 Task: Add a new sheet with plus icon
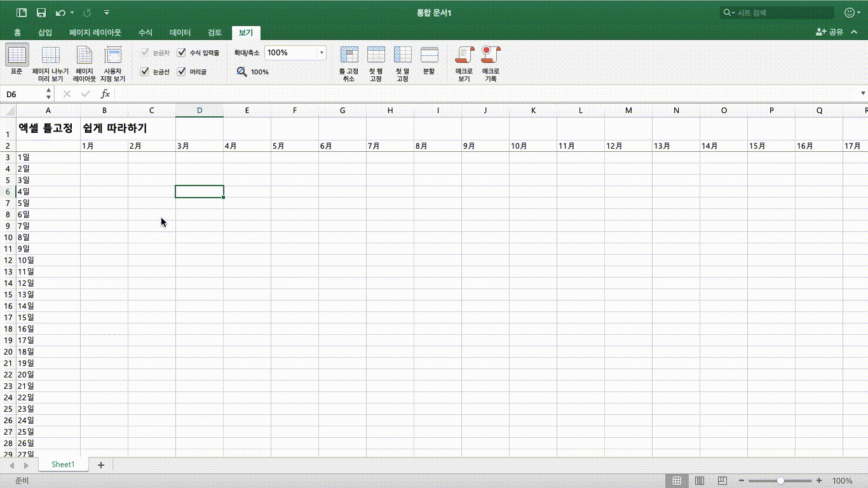(x=100, y=465)
